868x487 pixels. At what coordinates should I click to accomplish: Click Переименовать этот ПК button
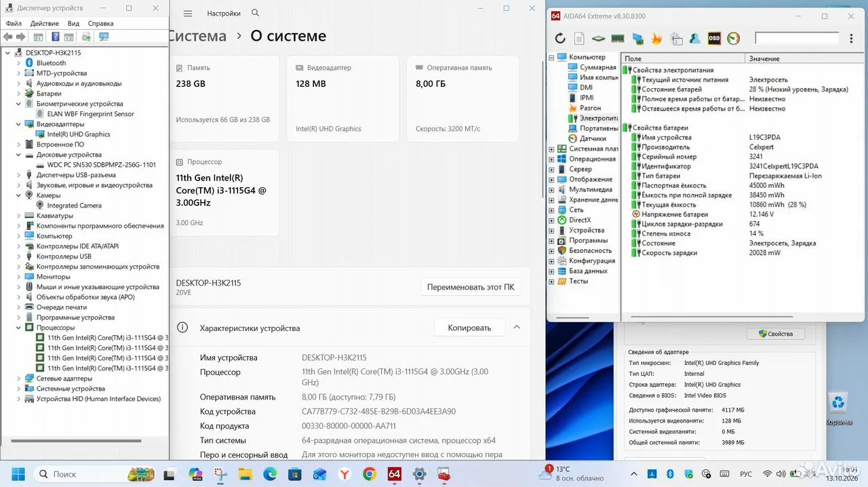coord(471,287)
